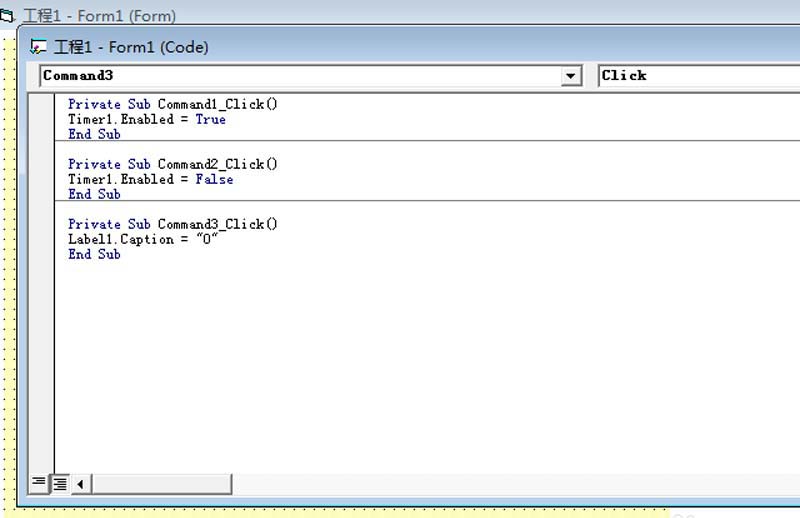The width and height of the screenshot is (800, 518).
Task: Place cursor in Label1.Caption line
Action: click(x=143, y=239)
